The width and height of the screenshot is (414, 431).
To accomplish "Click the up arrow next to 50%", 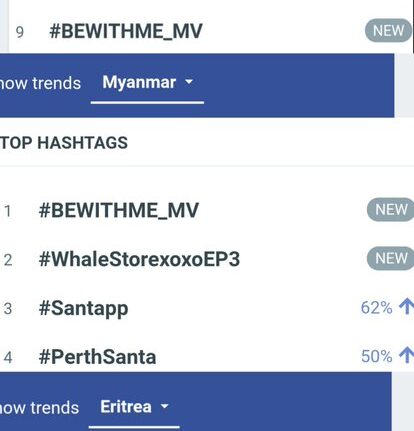I will 406,355.
